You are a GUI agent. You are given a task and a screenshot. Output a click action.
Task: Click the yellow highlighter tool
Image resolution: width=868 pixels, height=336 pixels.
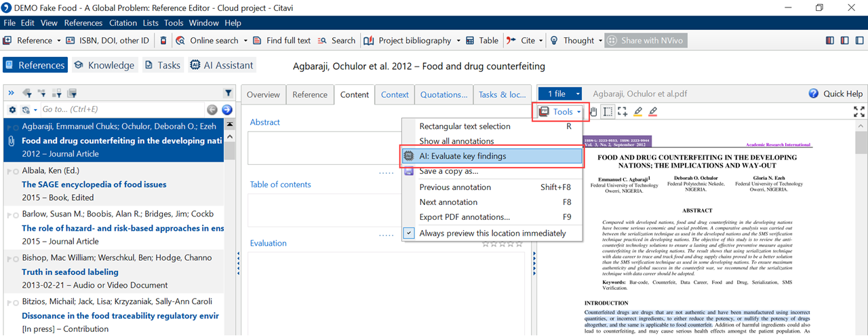[x=637, y=112]
